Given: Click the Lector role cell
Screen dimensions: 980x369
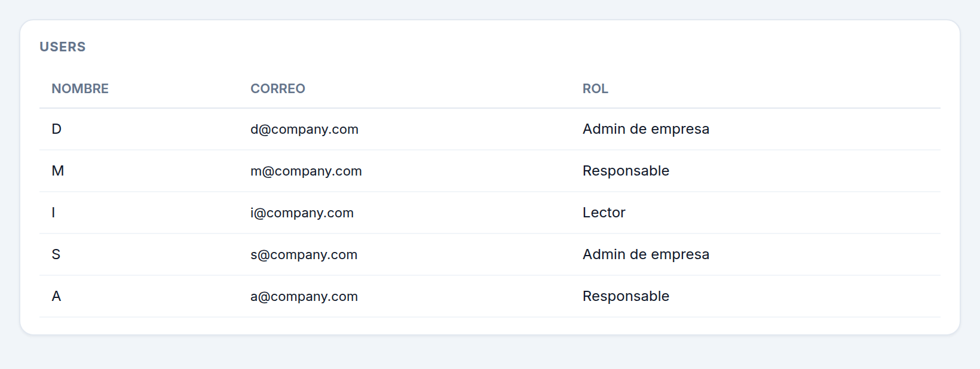Looking at the screenshot, I should pyautogui.click(x=604, y=213).
